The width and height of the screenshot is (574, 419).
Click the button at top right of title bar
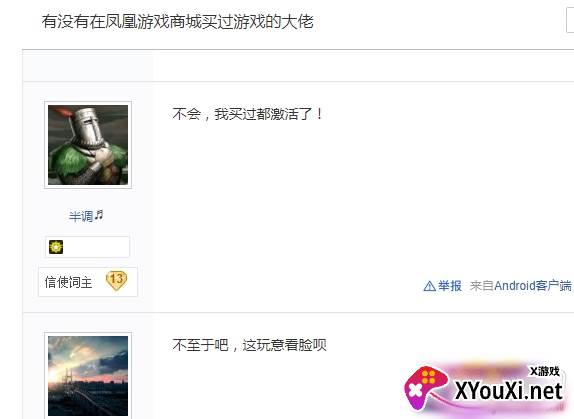pos(570,21)
